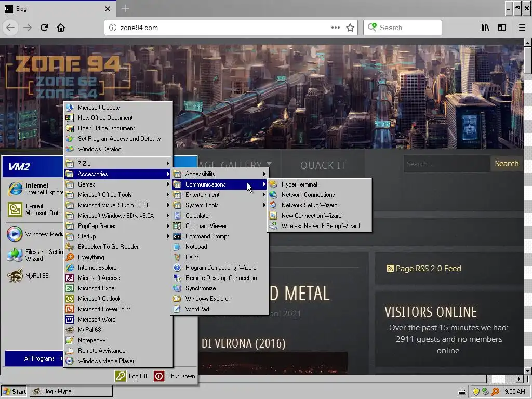
Task: Select the Communications submenu item
Action: [220, 184]
